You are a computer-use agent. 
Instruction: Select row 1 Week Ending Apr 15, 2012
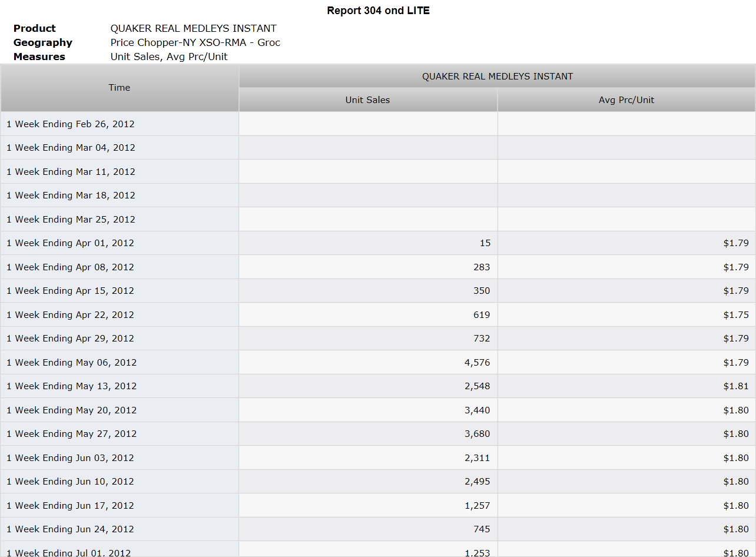(378, 291)
